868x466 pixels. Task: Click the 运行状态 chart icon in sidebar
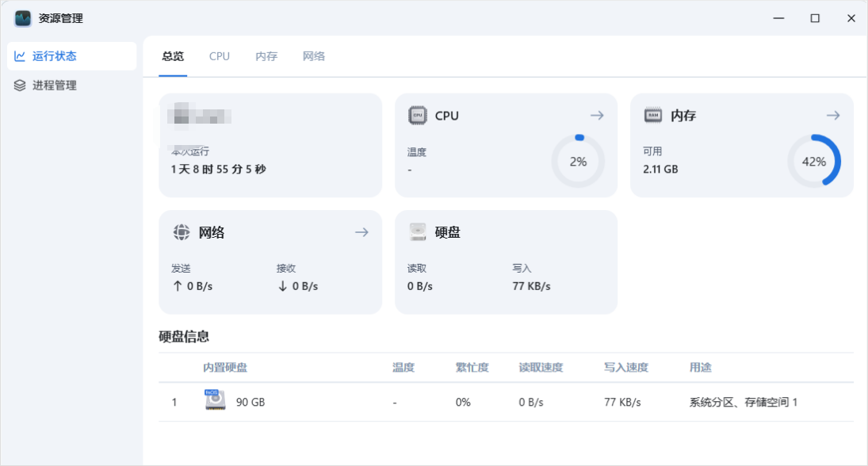tap(20, 56)
